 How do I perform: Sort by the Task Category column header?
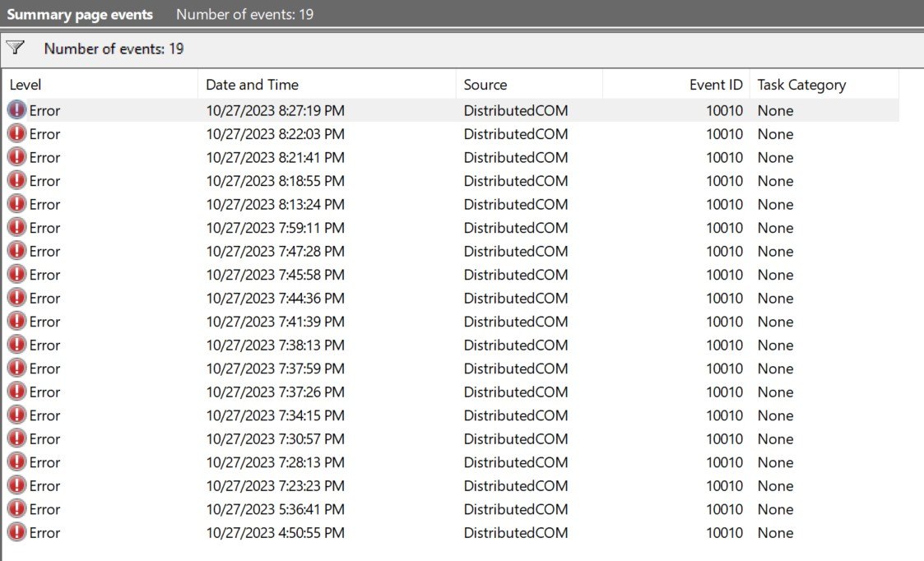pyautogui.click(x=824, y=85)
